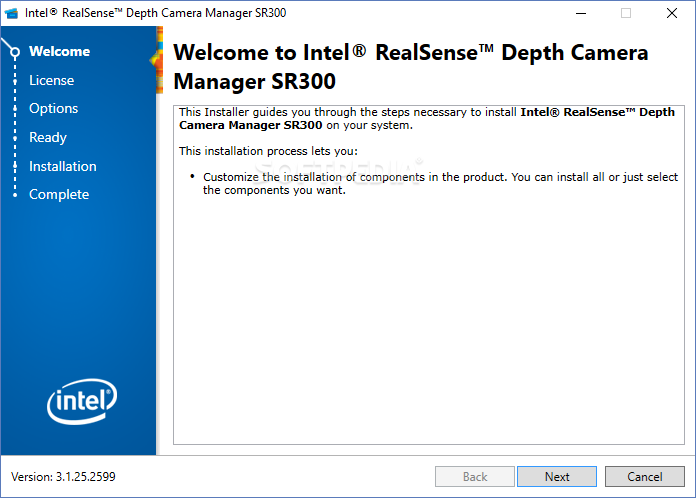Click the Welcome to Intel RealSense heading
This screenshot has width=696, height=498.
coord(411,67)
